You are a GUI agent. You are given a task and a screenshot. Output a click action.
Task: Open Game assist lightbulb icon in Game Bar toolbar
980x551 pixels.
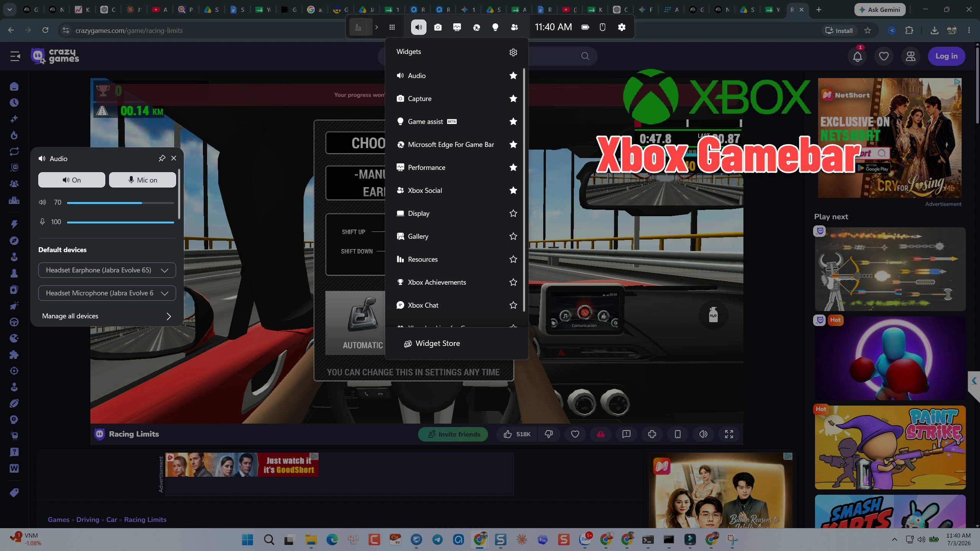[x=495, y=27]
